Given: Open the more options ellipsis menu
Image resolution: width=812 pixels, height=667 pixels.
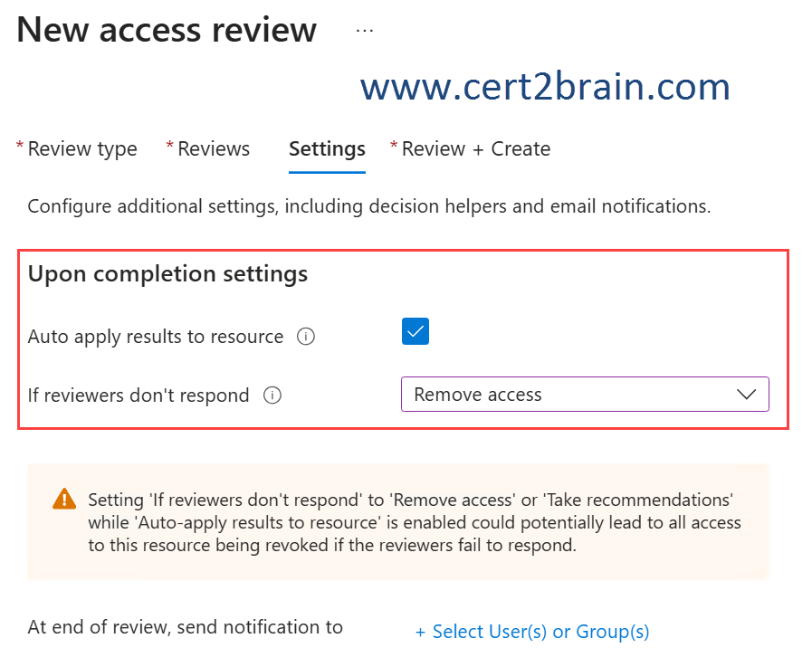Looking at the screenshot, I should coord(364,30).
